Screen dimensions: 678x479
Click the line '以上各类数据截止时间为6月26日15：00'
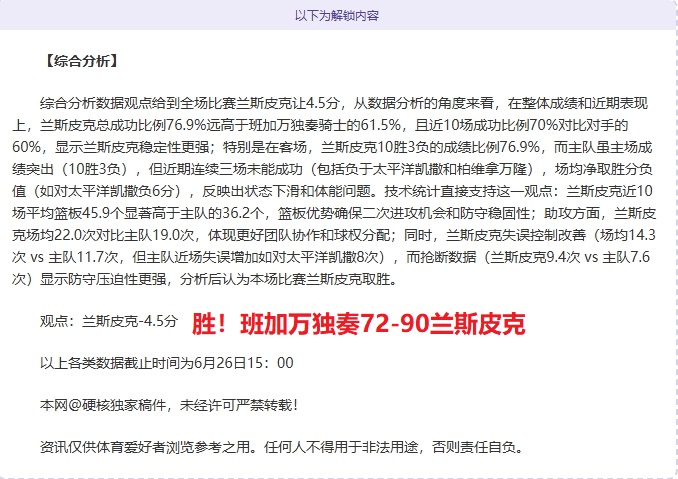click(x=166, y=362)
